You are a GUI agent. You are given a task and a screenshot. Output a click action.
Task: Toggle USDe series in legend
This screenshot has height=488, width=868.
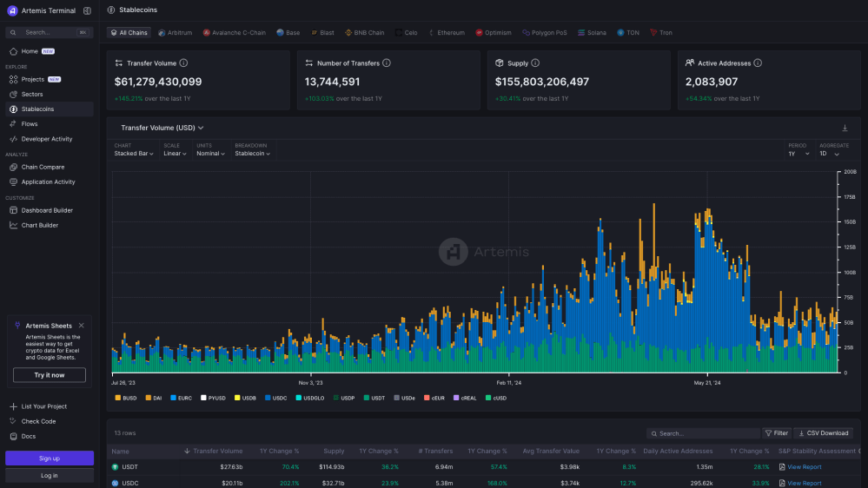405,399
